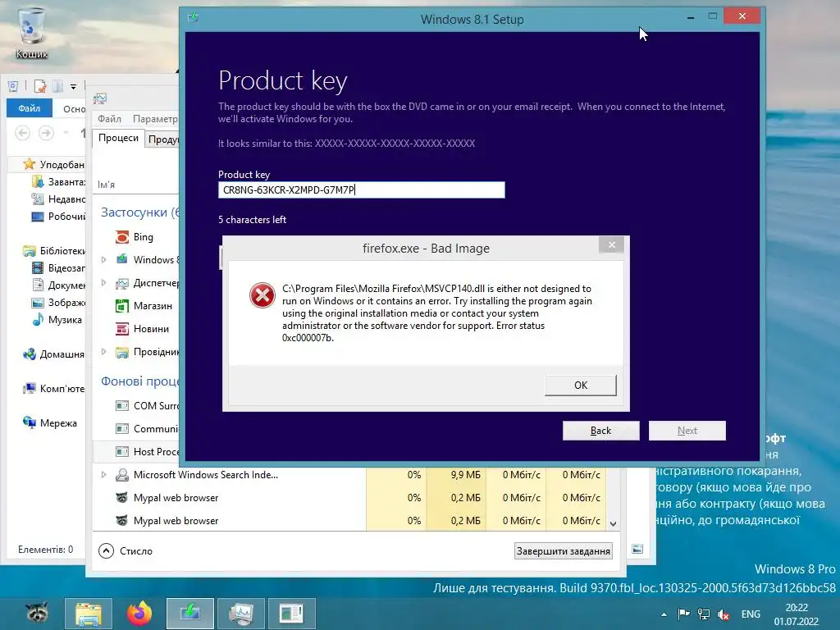Click Ім'я column header in Task Manager
The height and width of the screenshot is (630, 840).
106,185
